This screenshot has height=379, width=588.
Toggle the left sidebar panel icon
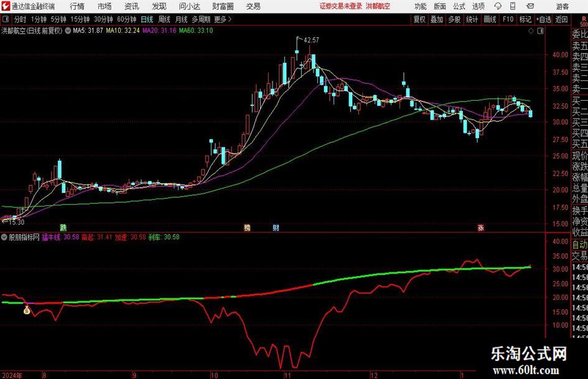pos(6,19)
